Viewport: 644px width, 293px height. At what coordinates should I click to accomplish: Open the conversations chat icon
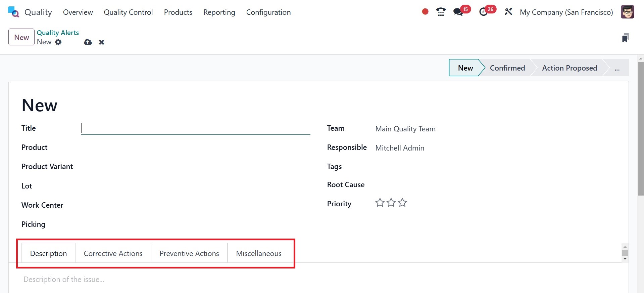[x=458, y=12]
